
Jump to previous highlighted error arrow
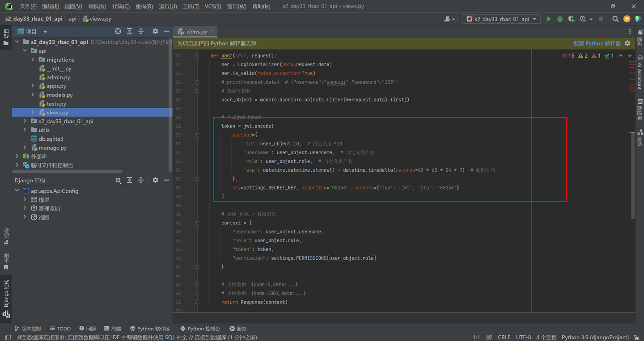[621, 55]
